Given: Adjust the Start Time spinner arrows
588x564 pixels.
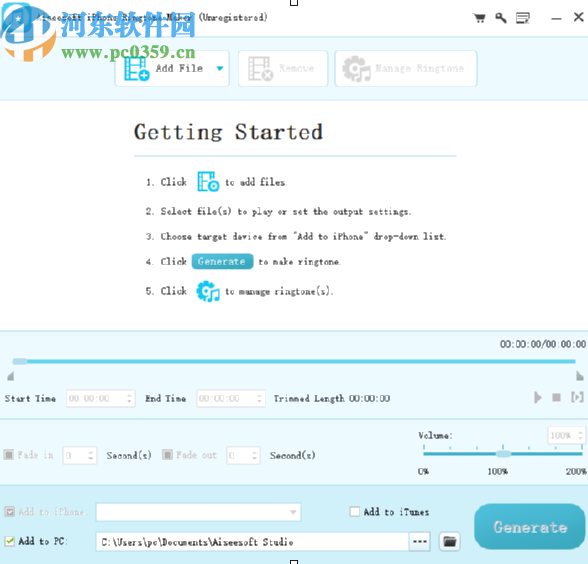Looking at the screenshot, I should click(129, 398).
